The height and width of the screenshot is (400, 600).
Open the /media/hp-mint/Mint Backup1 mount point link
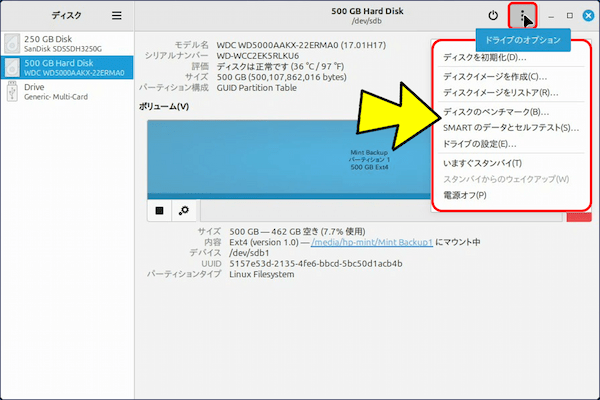click(x=370, y=242)
